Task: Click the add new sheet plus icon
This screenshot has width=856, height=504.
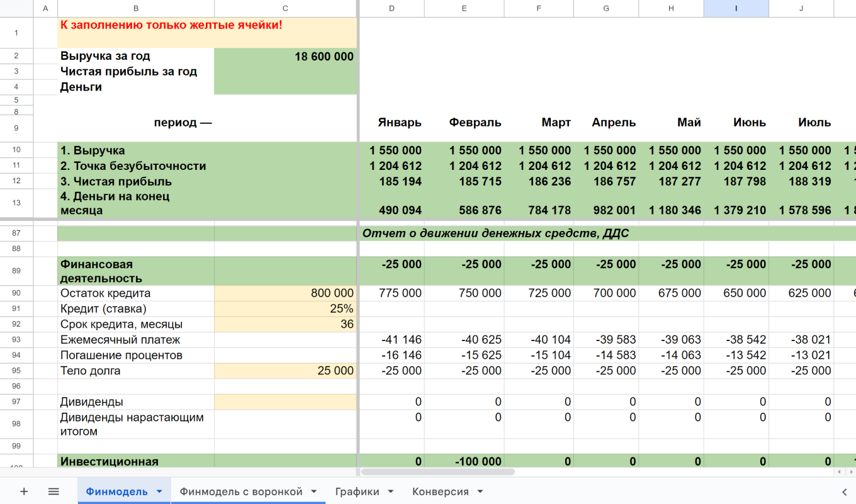Action: point(24,491)
